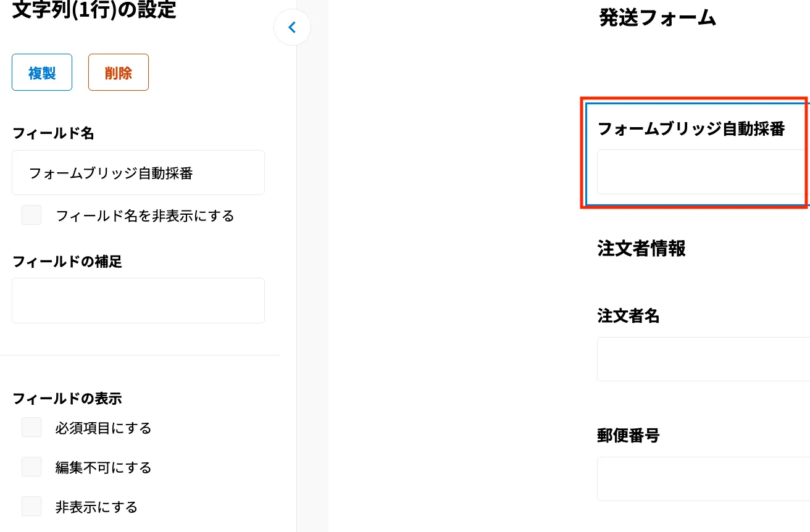Image resolution: width=810 pixels, height=532 pixels.
Task: Collapse the settings panel with the chevron
Action: [292, 27]
